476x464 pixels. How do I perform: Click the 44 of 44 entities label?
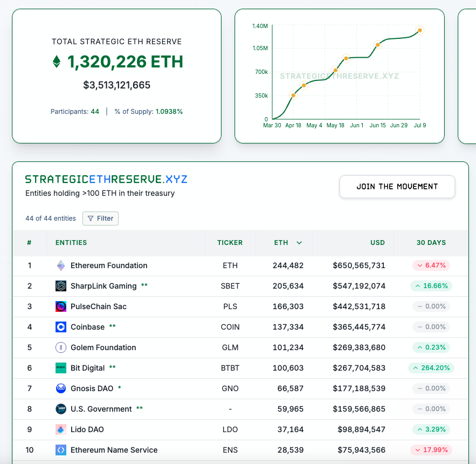click(51, 219)
